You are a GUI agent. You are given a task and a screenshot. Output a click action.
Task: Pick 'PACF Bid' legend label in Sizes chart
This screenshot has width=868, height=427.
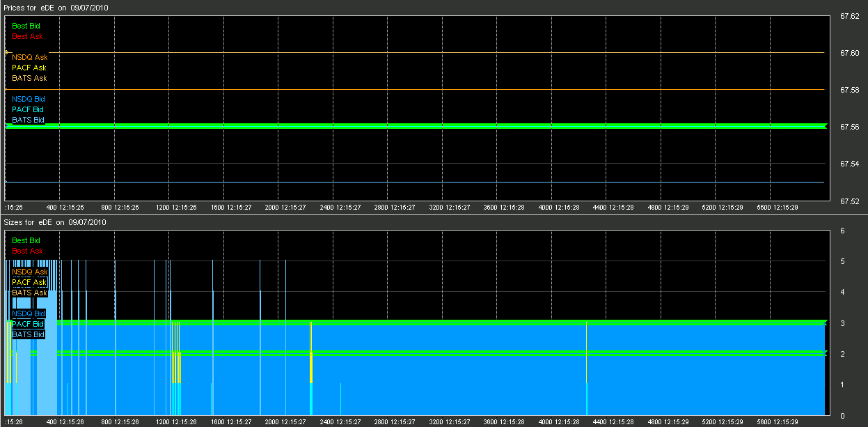point(28,324)
